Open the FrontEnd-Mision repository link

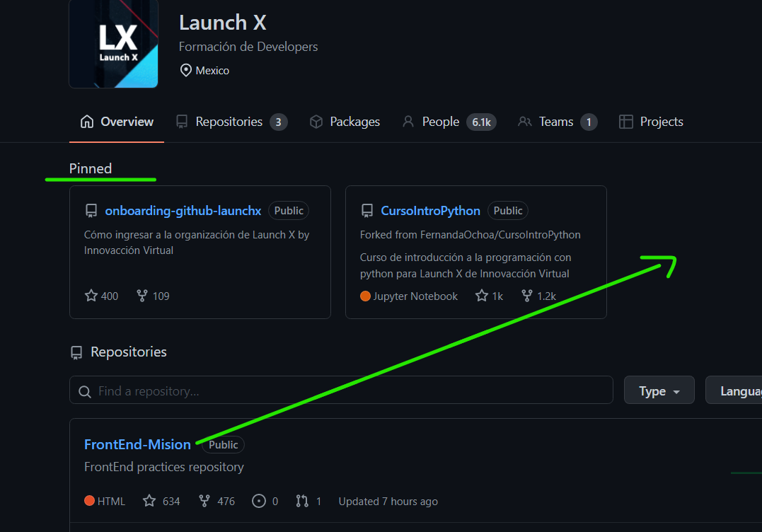(137, 444)
